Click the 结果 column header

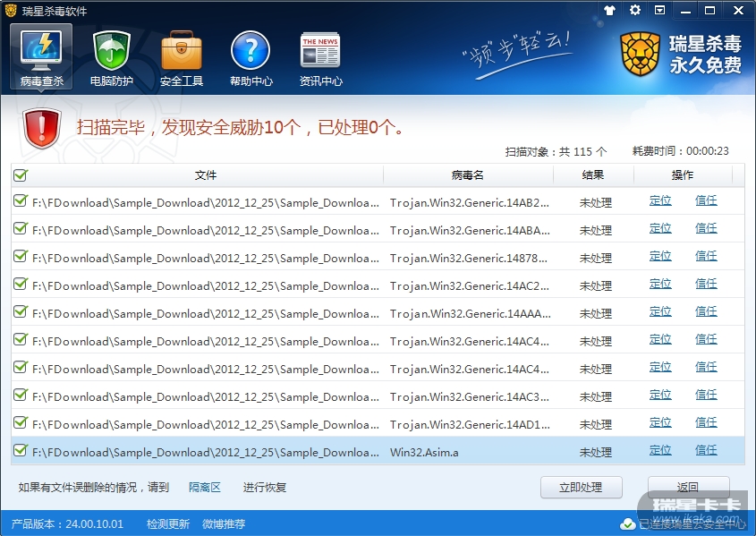point(593,175)
